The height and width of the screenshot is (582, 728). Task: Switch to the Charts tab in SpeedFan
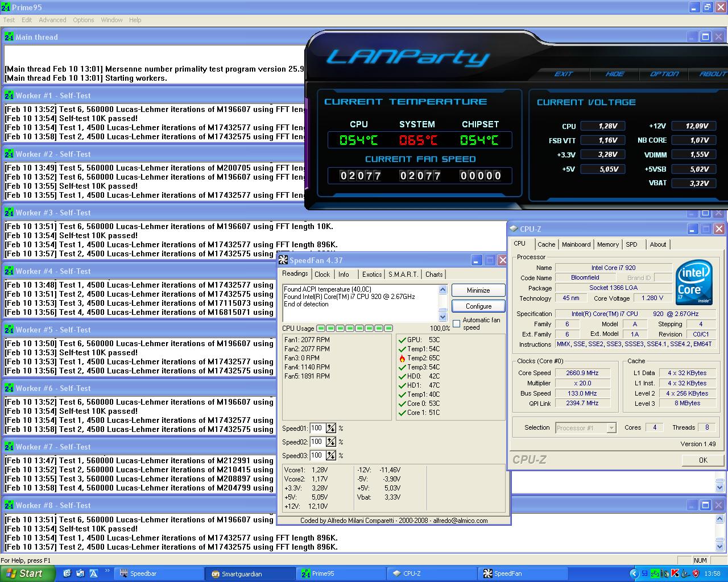[x=434, y=275]
